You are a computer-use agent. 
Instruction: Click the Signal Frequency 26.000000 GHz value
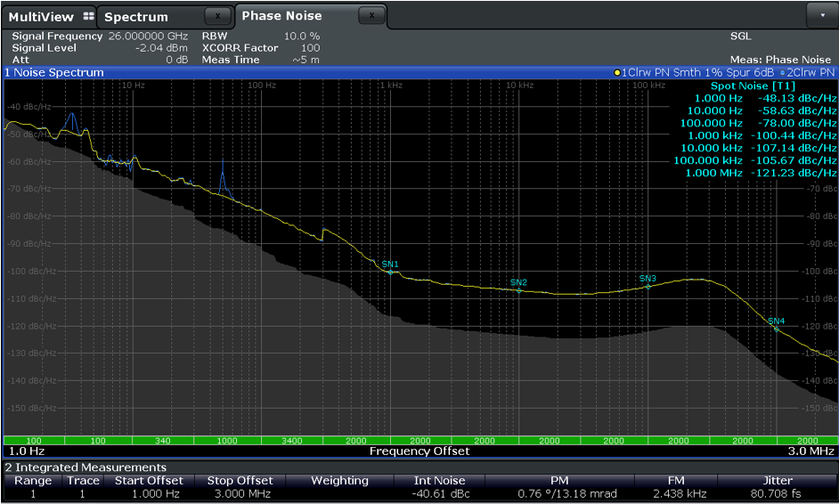coord(148,36)
